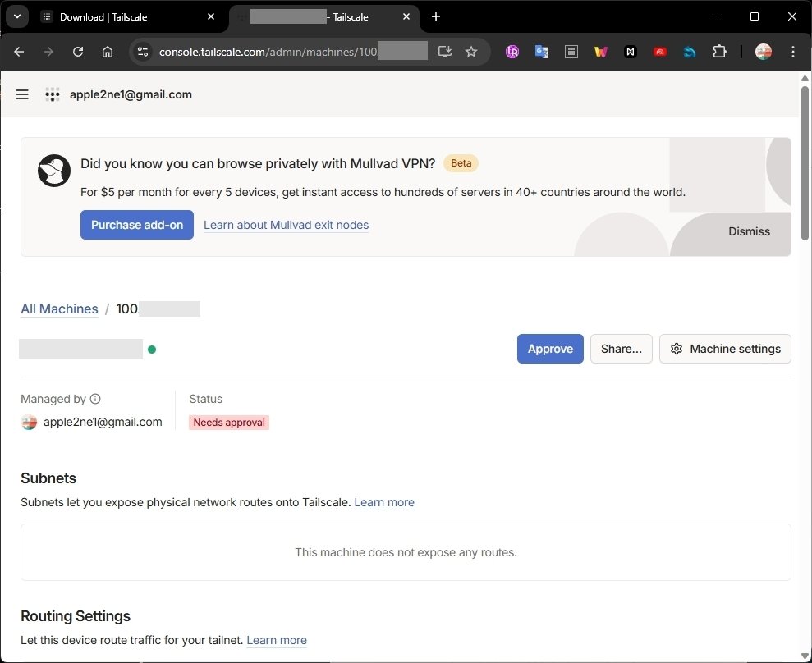View site information icon in address bar
Viewport: 812px width, 663px height.
pyautogui.click(x=142, y=52)
